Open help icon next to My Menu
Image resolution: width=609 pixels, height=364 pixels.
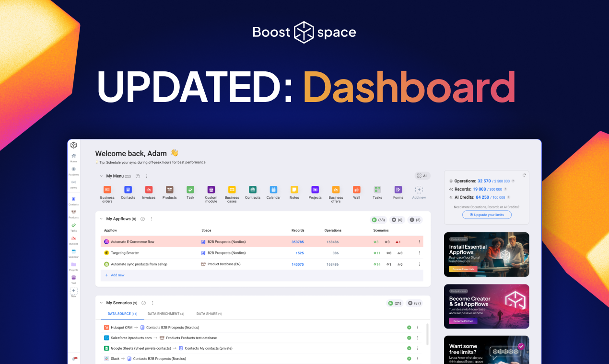coord(138,176)
